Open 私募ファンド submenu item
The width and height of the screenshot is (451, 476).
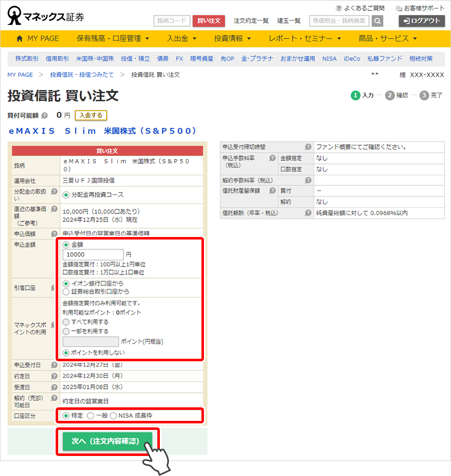point(384,59)
